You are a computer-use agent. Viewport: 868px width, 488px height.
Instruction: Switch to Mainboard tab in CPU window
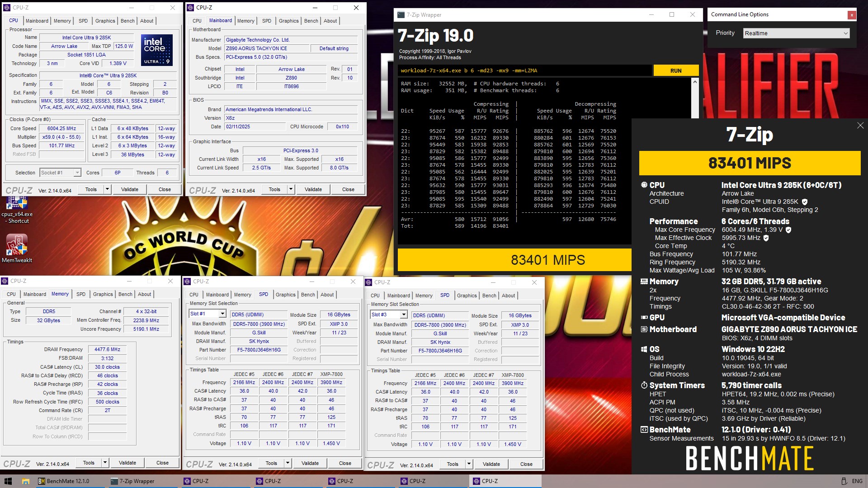coord(37,21)
